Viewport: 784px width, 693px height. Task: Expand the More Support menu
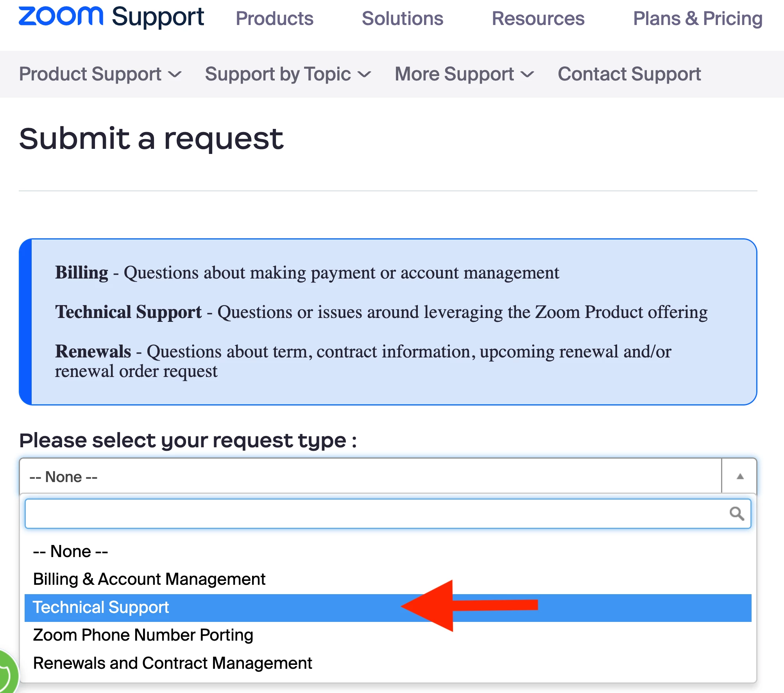464,74
